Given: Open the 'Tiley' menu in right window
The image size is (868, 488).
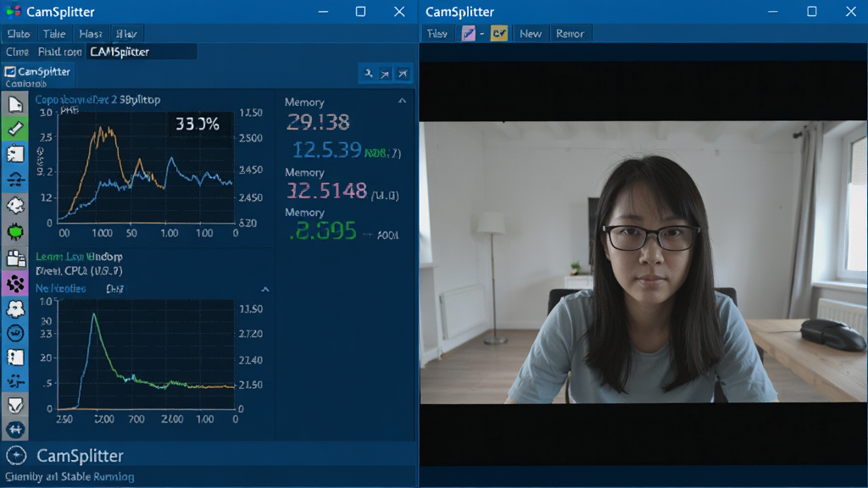Looking at the screenshot, I should click(x=437, y=34).
